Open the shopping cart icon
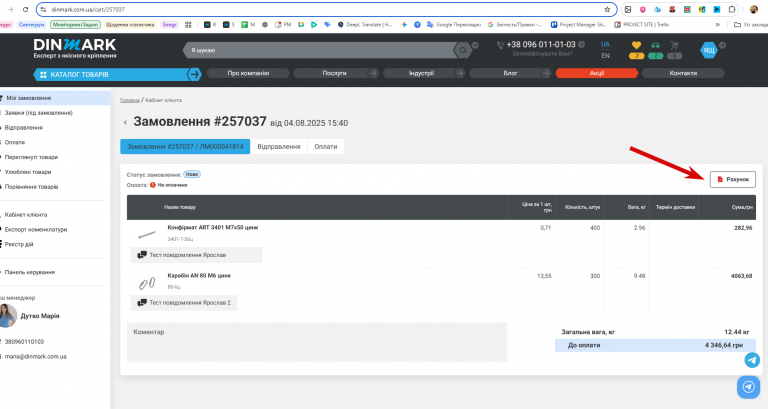The image size is (768, 409). coord(674,46)
